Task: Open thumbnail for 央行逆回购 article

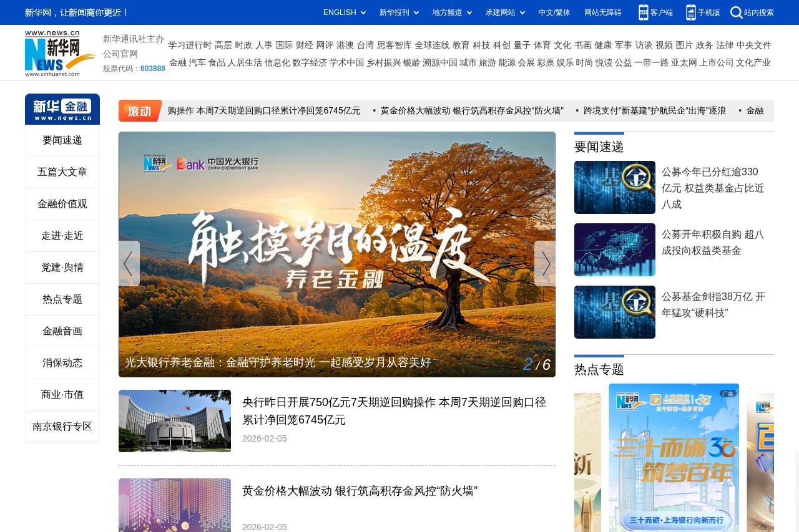Action: coord(175,421)
